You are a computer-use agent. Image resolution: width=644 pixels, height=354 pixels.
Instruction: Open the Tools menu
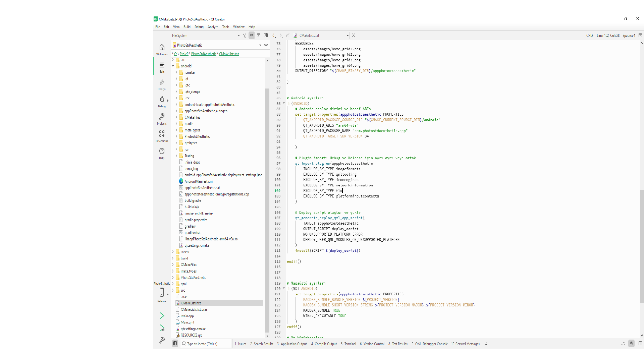[225, 27]
